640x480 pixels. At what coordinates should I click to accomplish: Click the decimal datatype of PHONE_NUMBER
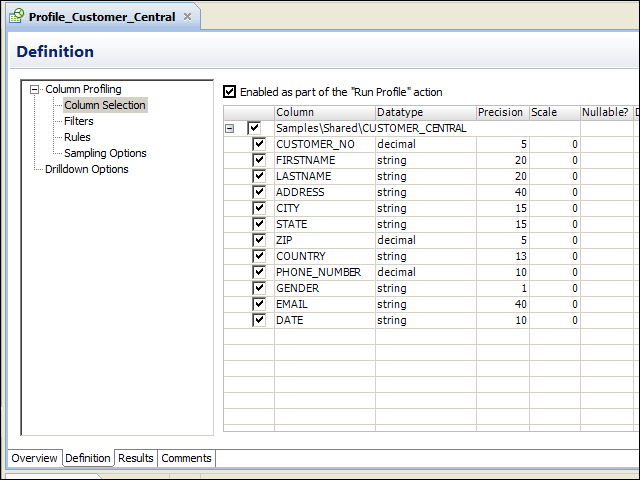[x=396, y=272]
